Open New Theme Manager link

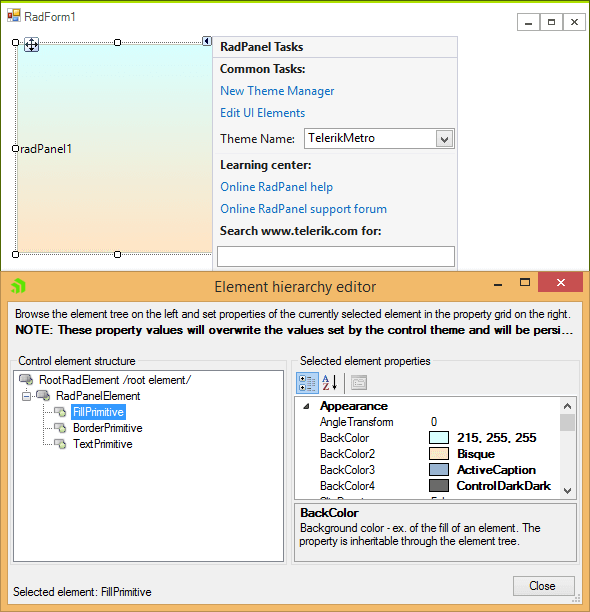click(277, 91)
